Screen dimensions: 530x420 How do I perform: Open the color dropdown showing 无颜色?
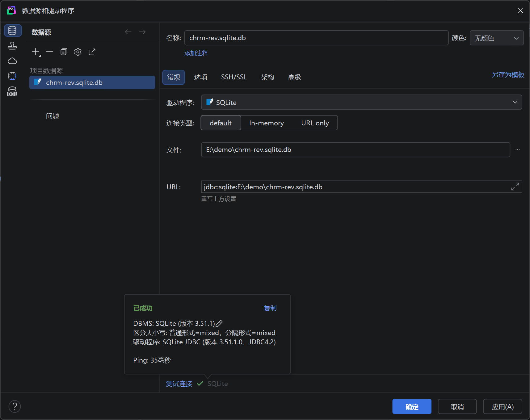click(x=497, y=38)
